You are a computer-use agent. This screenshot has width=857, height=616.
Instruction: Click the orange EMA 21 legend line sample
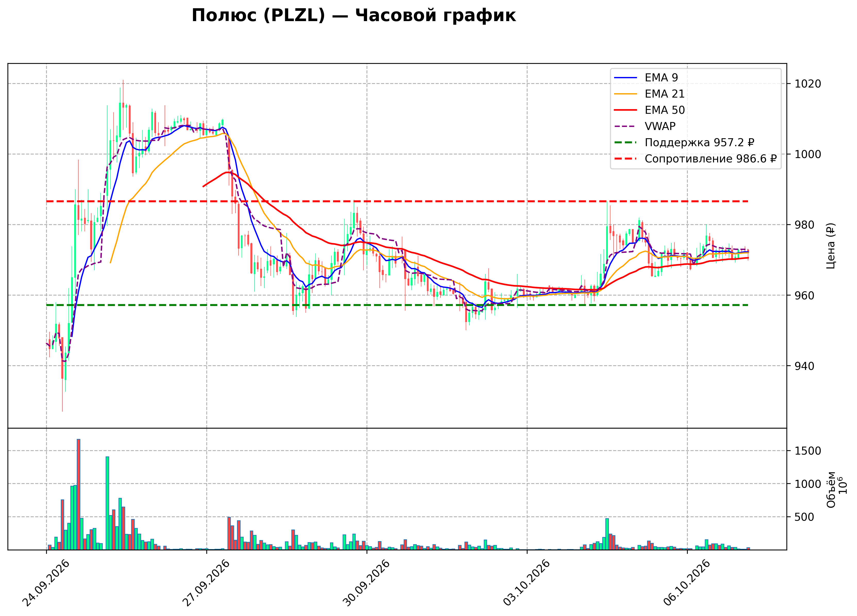(x=625, y=94)
